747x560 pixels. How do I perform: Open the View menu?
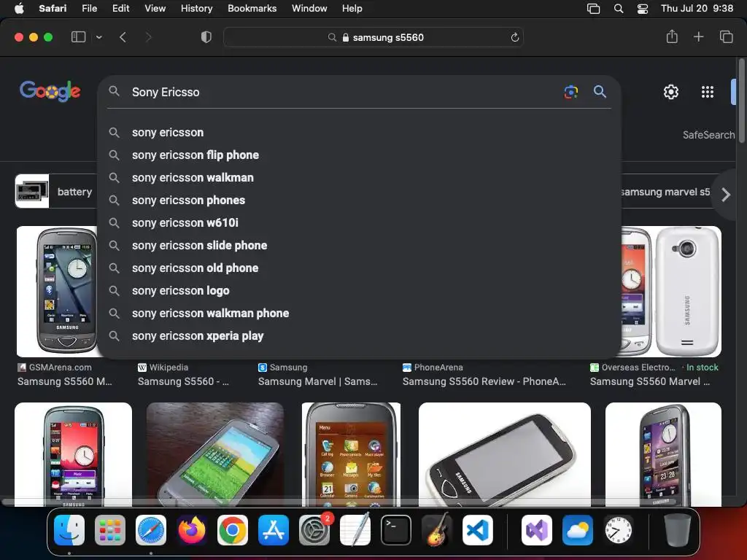tap(155, 8)
